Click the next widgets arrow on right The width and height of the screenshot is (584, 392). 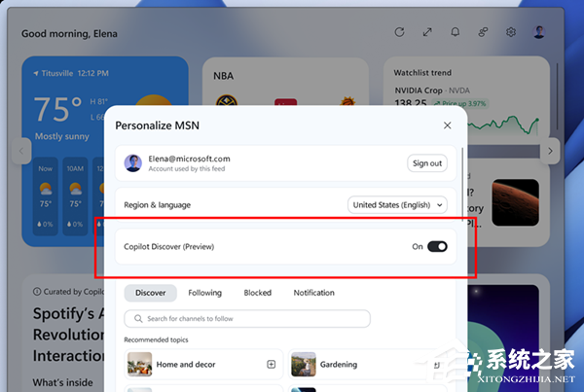[550, 151]
